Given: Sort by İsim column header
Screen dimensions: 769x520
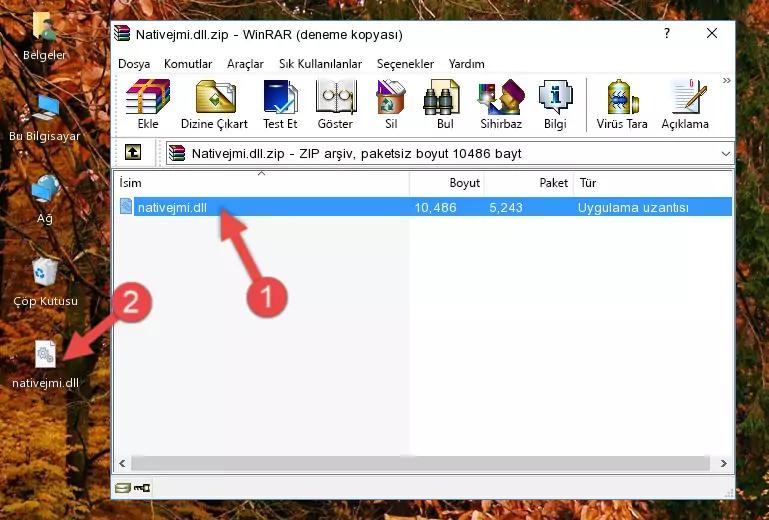Looking at the screenshot, I should (x=262, y=183).
